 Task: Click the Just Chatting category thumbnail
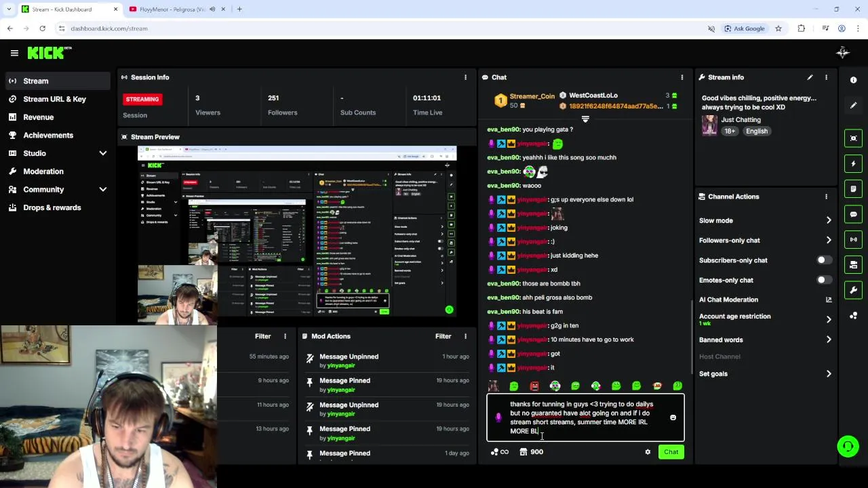pos(709,125)
